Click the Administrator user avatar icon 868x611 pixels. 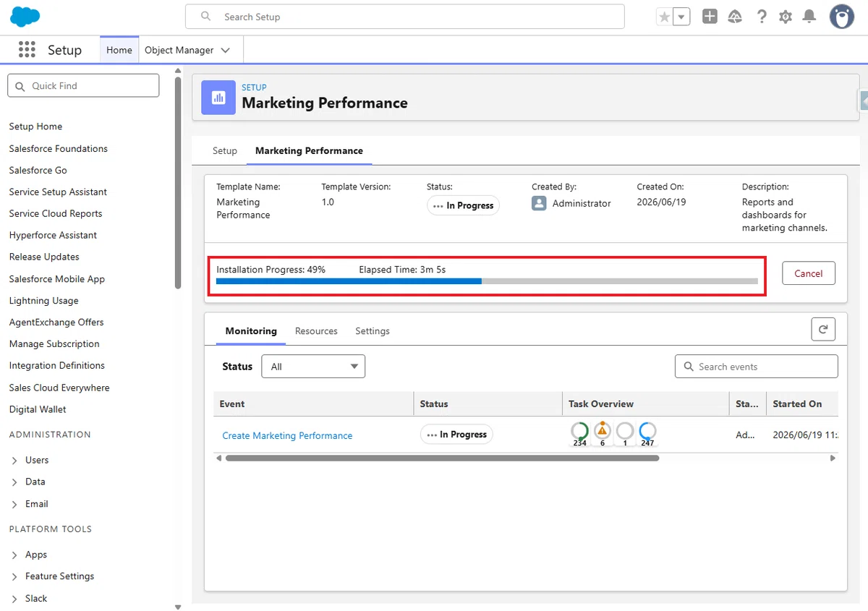[539, 203]
